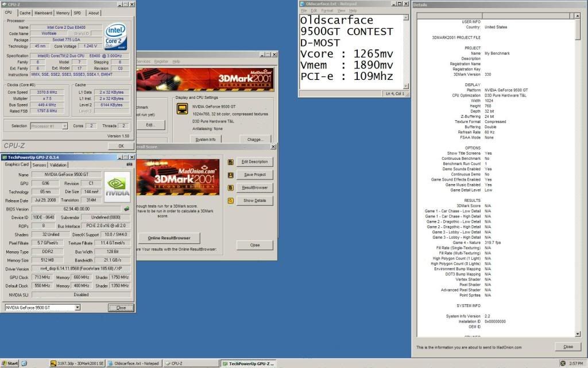The width and height of the screenshot is (588, 368).
Task: Activate the TechPowerUp GPU-Z taskbar button
Action: tap(248, 363)
